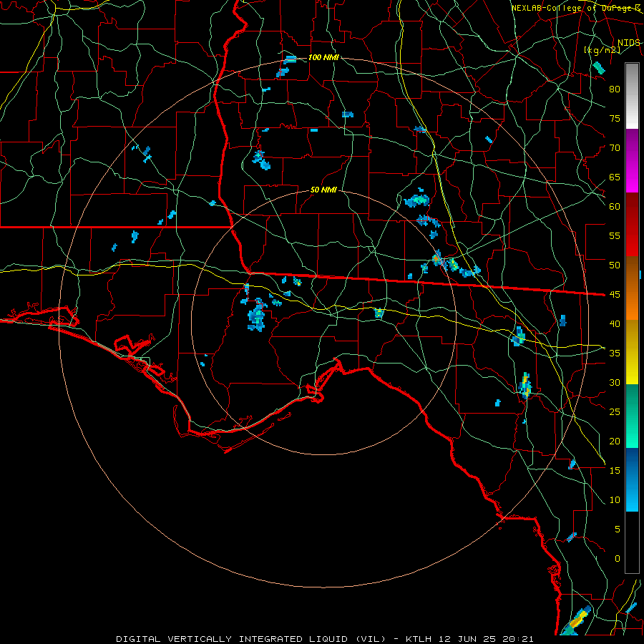Click the 10 value on the color scale
The image size is (644, 644).
615,500
